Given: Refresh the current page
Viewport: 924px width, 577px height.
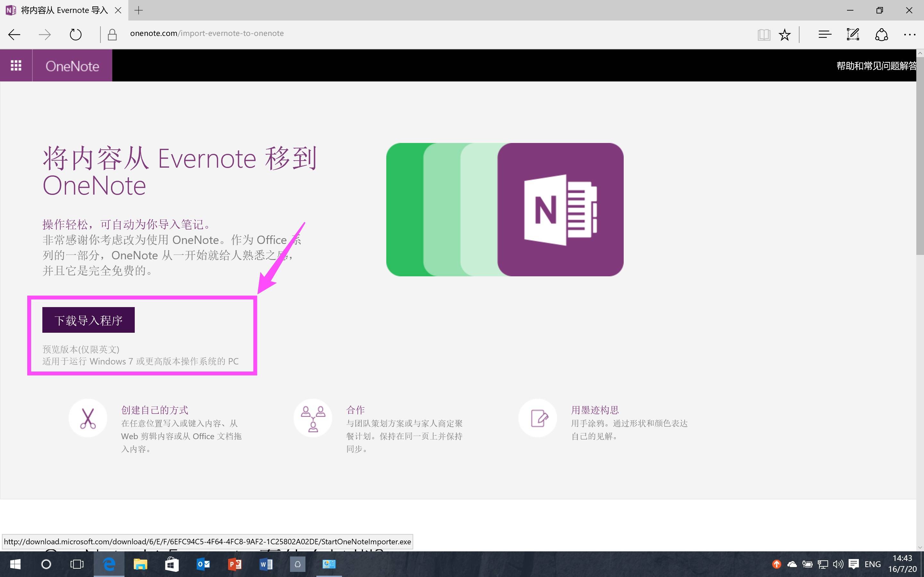Looking at the screenshot, I should pos(76,35).
